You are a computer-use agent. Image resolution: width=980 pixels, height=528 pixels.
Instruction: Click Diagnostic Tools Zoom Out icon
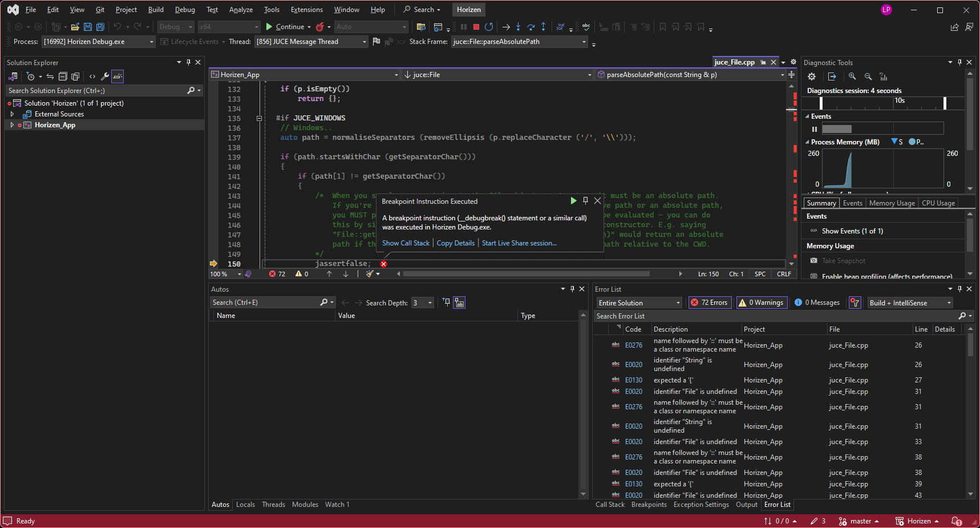pyautogui.click(x=868, y=76)
